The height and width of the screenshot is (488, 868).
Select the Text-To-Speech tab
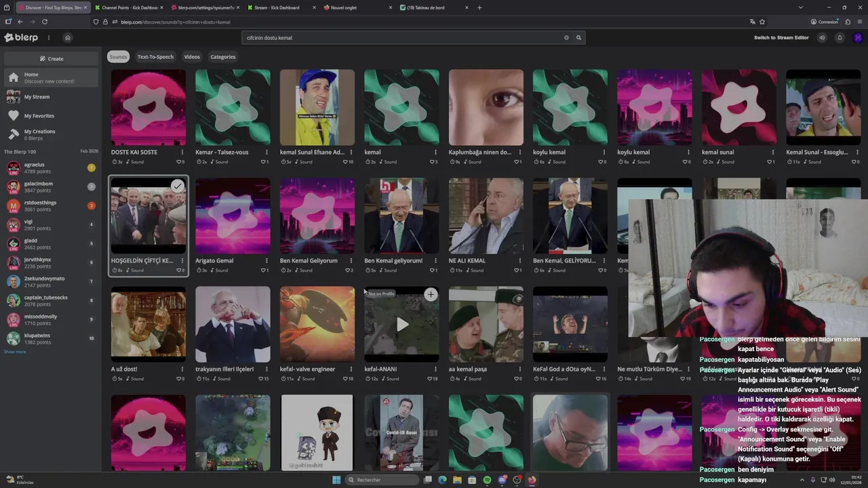(x=155, y=57)
